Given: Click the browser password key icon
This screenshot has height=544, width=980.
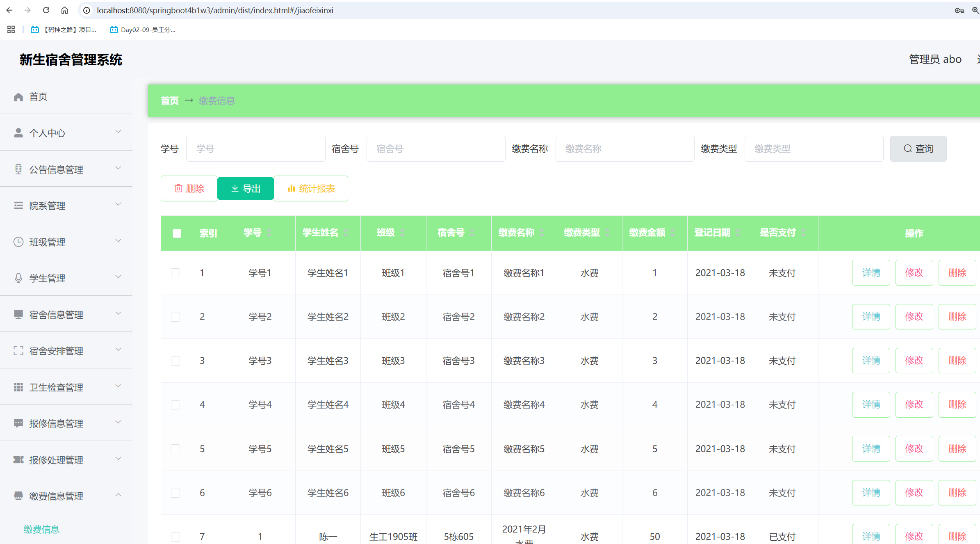Looking at the screenshot, I should (x=959, y=10).
